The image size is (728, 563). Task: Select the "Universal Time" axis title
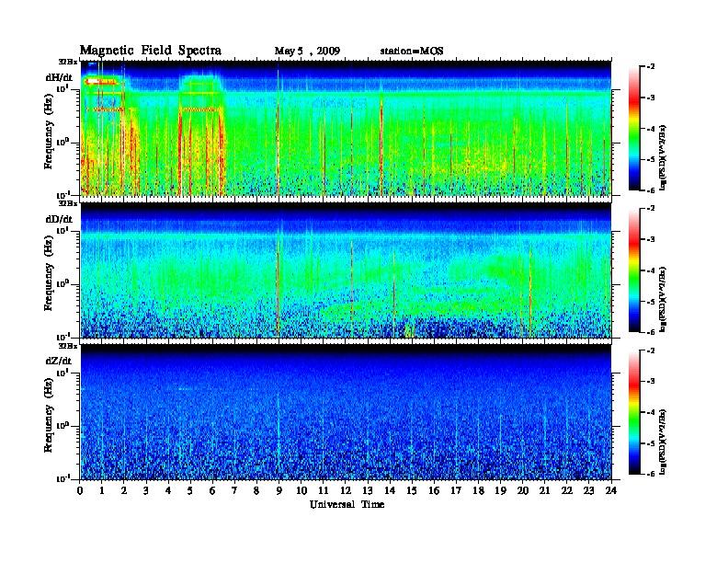point(347,504)
